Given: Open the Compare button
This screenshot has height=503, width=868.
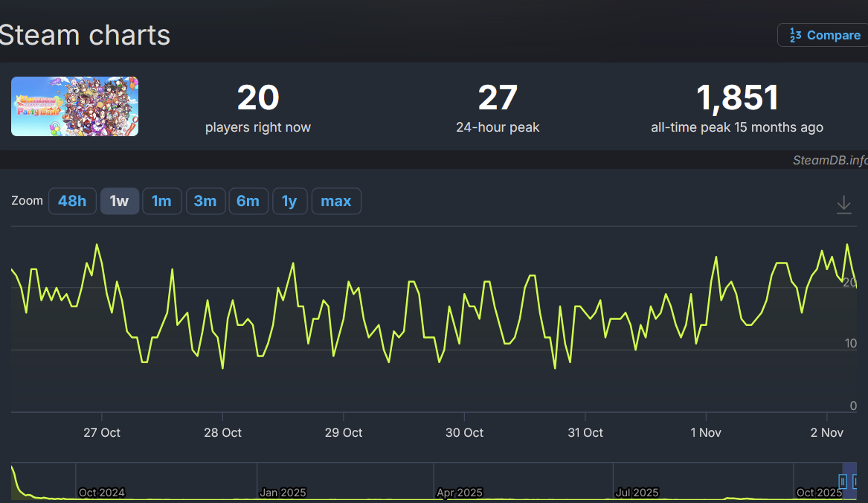Looking at the screenshot, I should click(823, 35).
